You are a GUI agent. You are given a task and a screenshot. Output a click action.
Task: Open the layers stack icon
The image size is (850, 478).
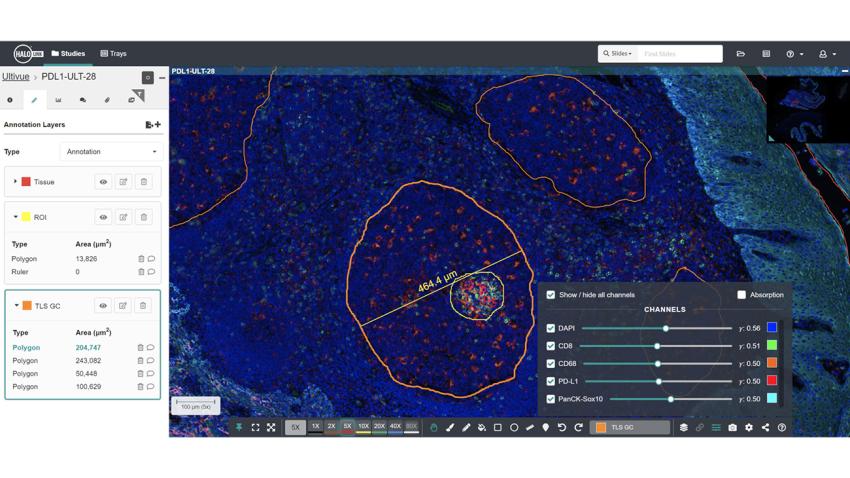tap(684, 427)
